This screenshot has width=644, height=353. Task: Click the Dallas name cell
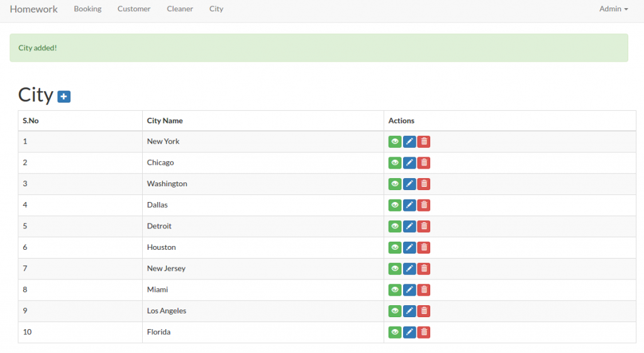[263, 205]
